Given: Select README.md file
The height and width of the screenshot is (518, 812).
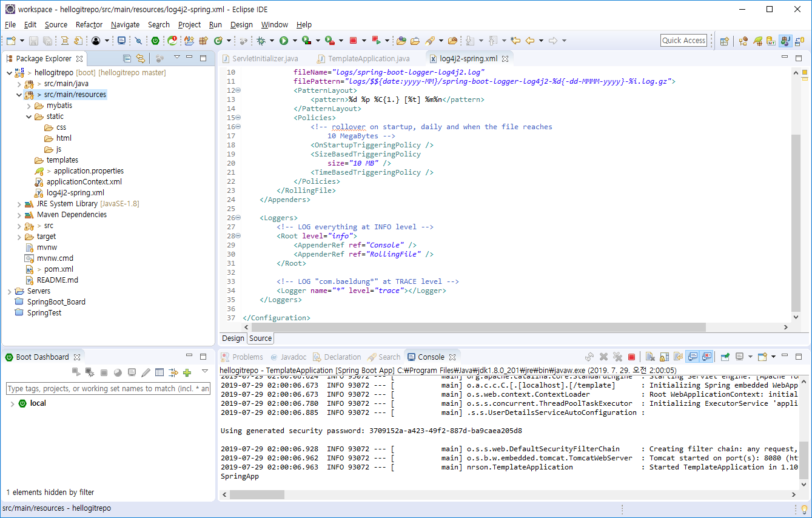Looking at the screenshot, I should click(52, 280).
